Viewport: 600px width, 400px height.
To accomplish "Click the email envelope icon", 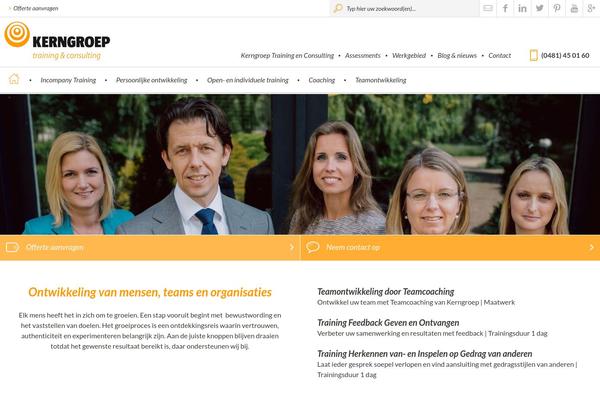I will click(x=488, y=8).
